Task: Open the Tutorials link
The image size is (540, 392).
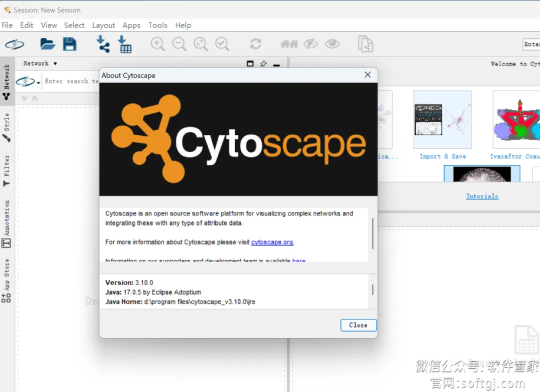Action: tap(482, 196)
